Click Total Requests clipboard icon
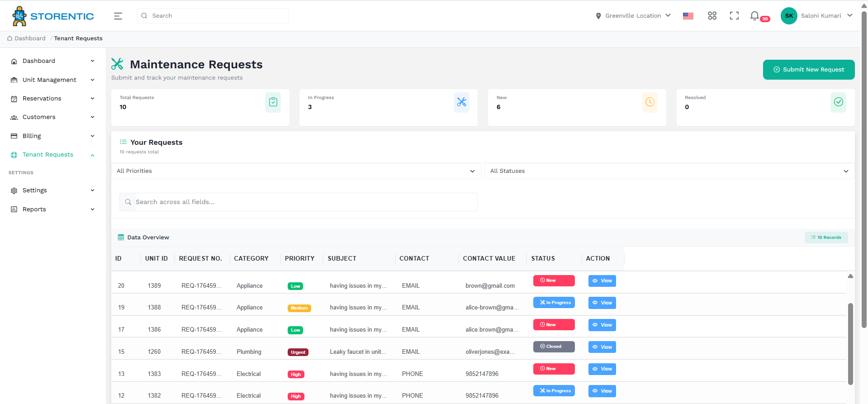 coord(273,102)
